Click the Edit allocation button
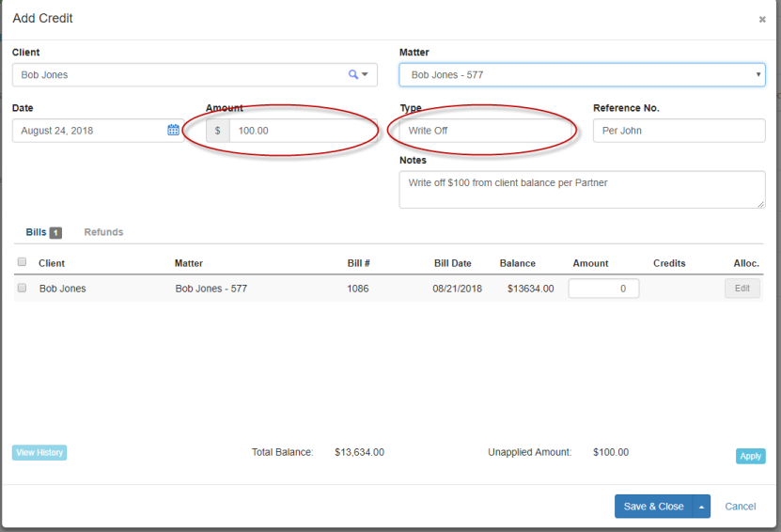The height and width of the screenshot is (532, 781). click(x=742, y=289)
